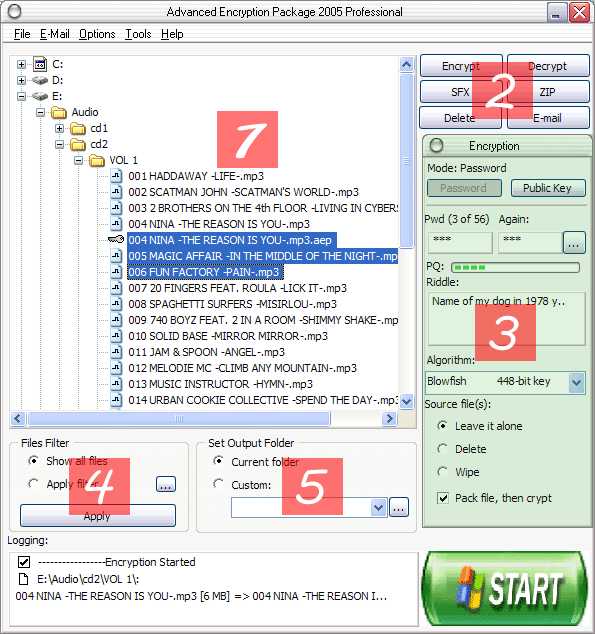Viewport: 595px width, 634px height.
Task: Click mp3 icon for 010 SOLID BASE
Action: (116, 336)
